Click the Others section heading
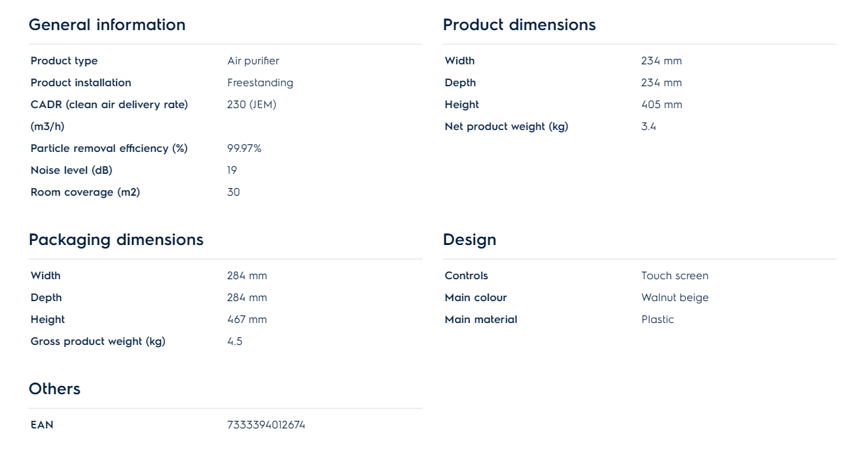 (x=55, y=389)
